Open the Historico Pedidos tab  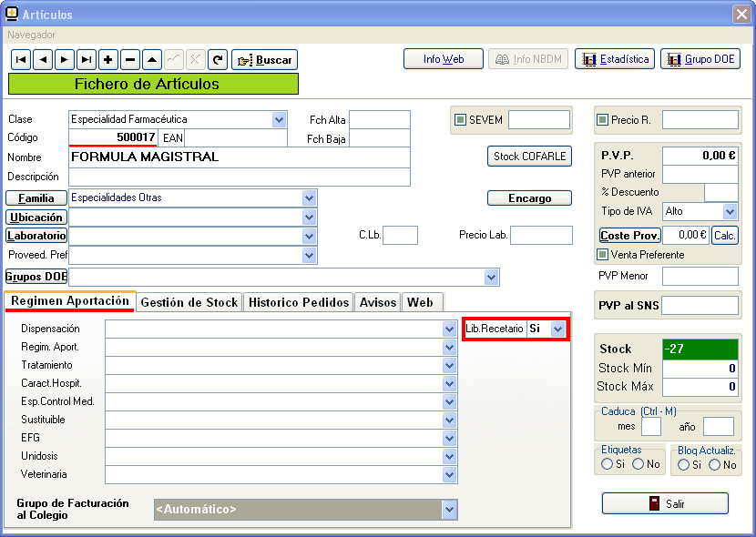[298, 302]
